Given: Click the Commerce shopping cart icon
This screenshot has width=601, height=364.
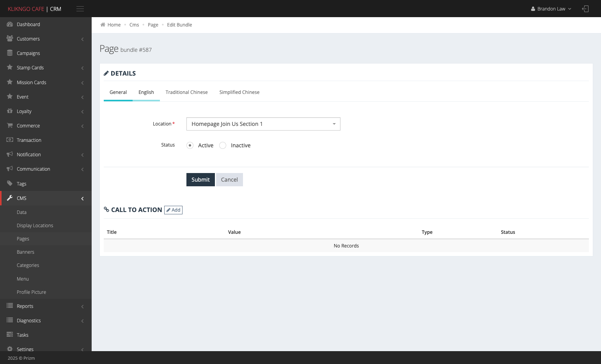Looking at the screenshot, I should click(10, 125).
